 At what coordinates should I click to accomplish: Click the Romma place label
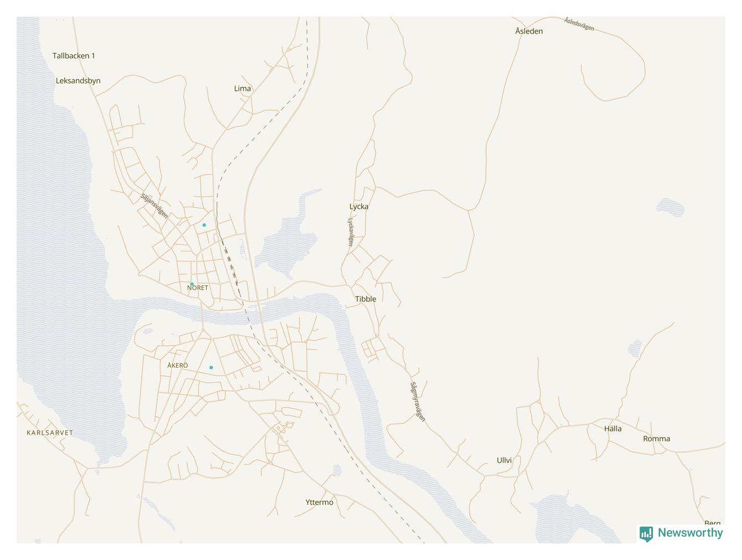[656, 439]
